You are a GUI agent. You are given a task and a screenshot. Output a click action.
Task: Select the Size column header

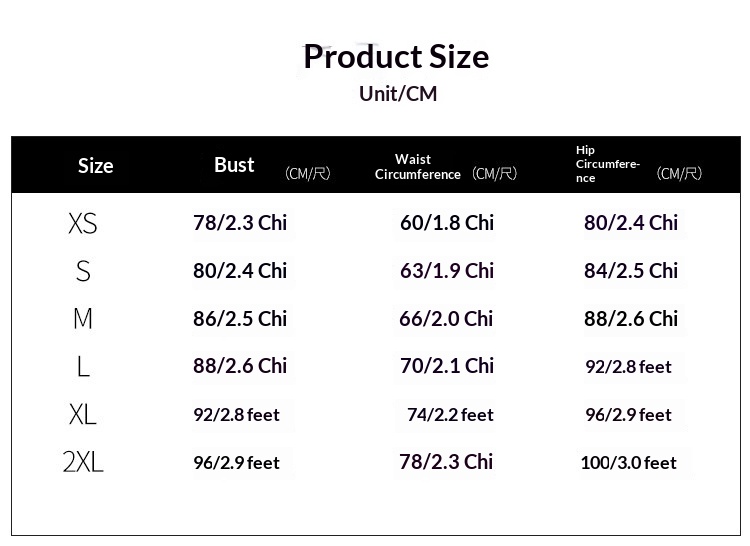[x=96, y=166]
